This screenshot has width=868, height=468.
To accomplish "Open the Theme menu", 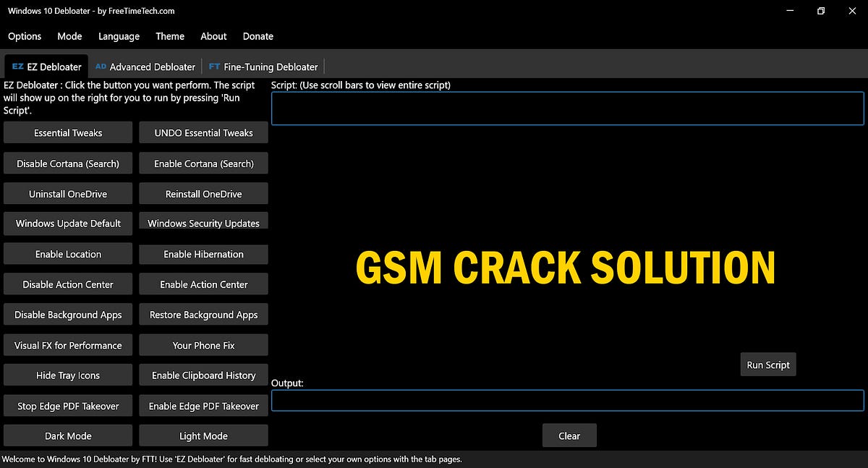I will coord(170,36).
